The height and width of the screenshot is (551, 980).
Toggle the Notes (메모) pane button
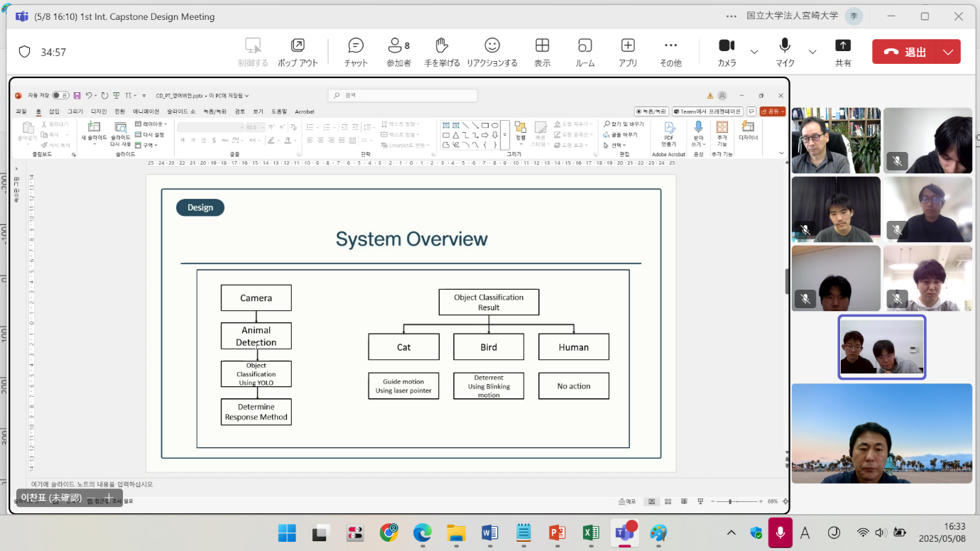(x=627, y=501)
